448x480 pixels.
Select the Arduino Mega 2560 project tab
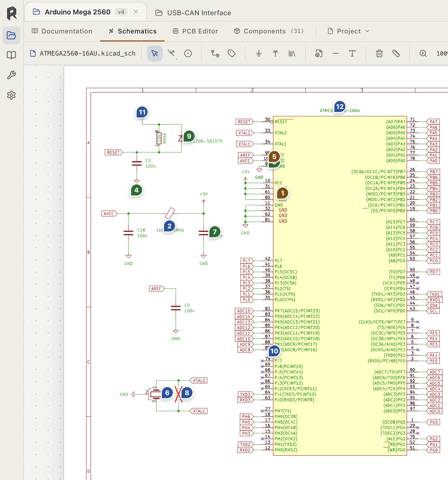tap(85, 12)
